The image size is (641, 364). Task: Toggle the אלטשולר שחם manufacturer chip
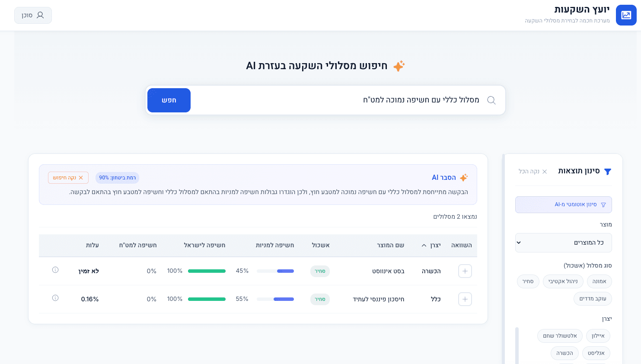click(560, 336)
